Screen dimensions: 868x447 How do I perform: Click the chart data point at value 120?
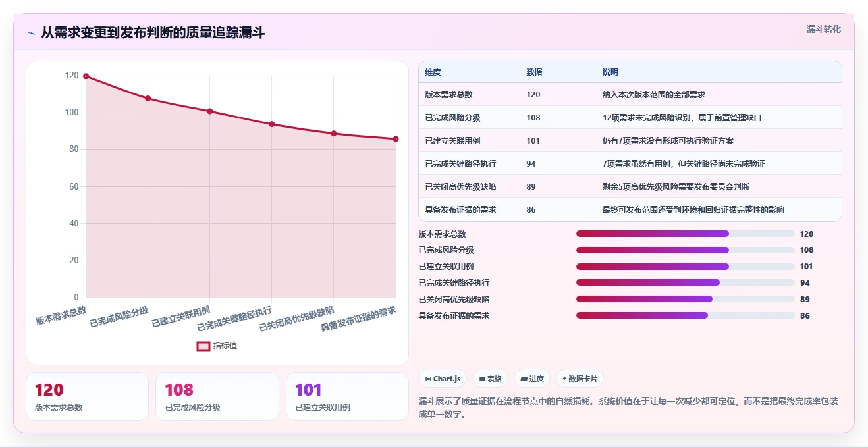pos(86,76)
